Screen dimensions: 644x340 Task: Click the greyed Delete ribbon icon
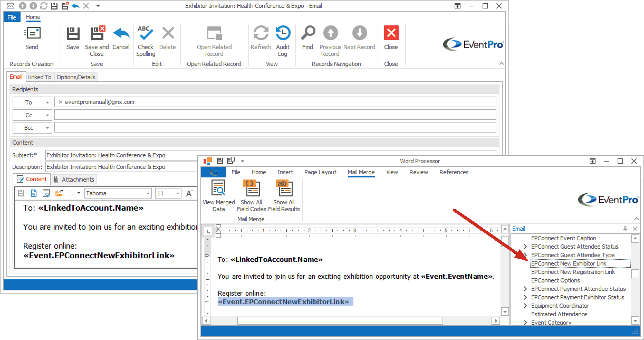tap(168, 34)
